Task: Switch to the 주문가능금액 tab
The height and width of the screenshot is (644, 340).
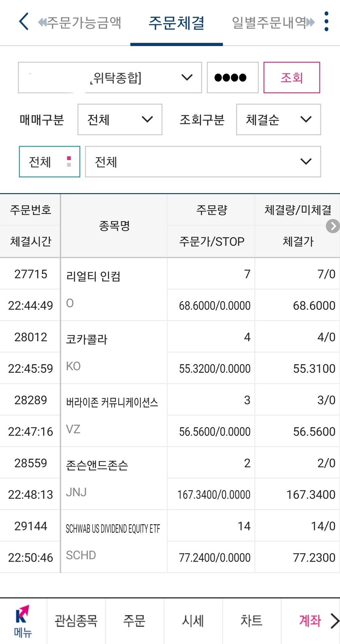Action: tap(83, 23)
